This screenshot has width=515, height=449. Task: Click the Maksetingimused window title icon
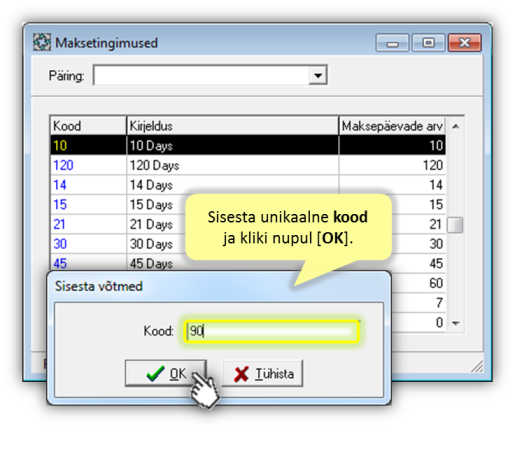42,42
